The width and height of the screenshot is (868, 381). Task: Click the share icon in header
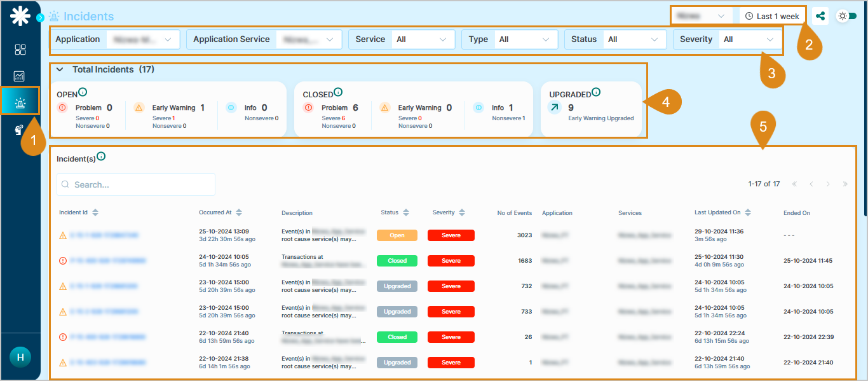(820, 16)
